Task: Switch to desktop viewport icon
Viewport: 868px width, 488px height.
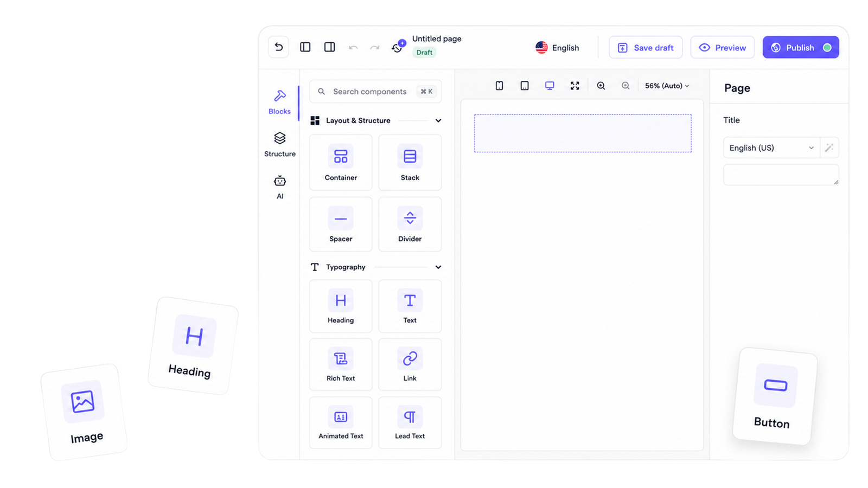Action: [x=550, y=86]
